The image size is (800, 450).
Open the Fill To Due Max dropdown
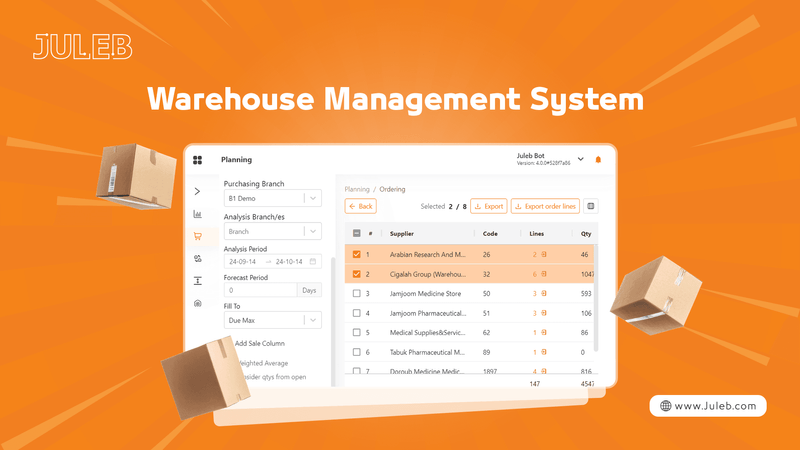click(312, 320)
